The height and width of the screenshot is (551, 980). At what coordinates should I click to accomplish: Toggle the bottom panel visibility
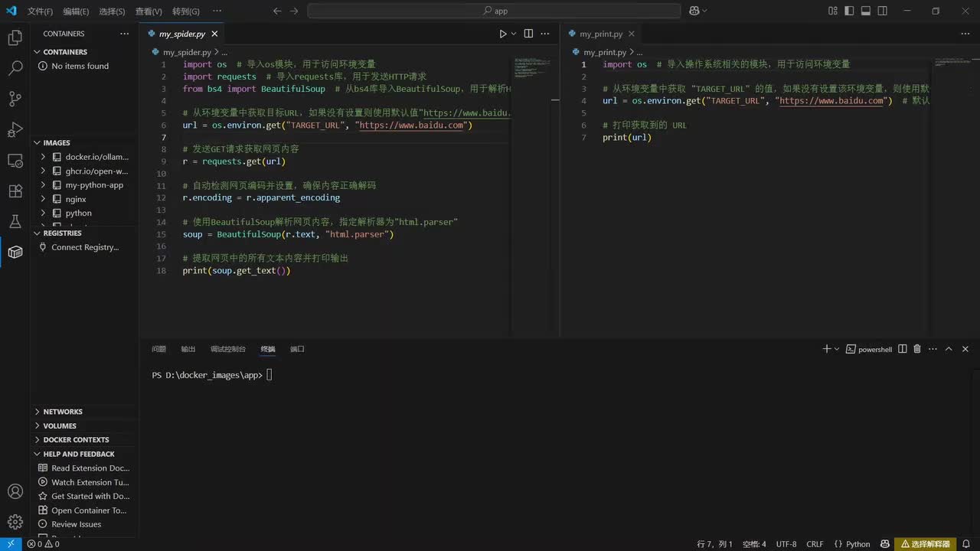pyautogui.click(x=866, y=11)
